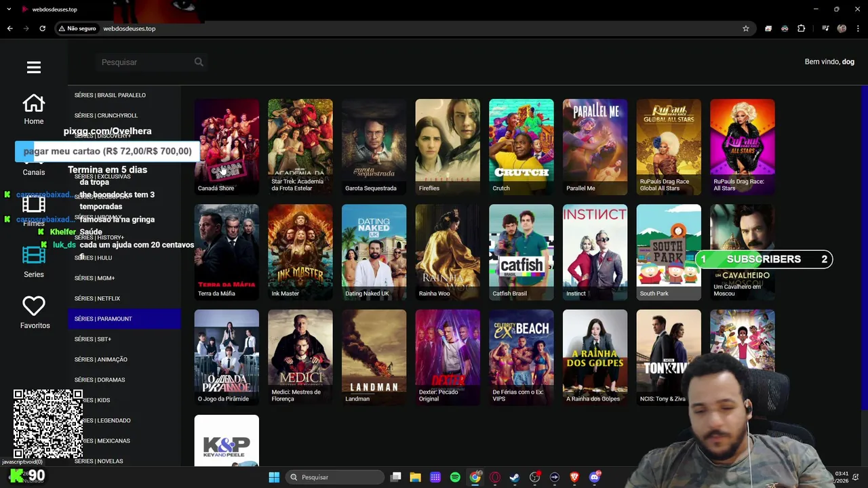The height and width of the screenshot is (488, 868).
Task: Open Windows Start menu
Action: pos(274,477)
